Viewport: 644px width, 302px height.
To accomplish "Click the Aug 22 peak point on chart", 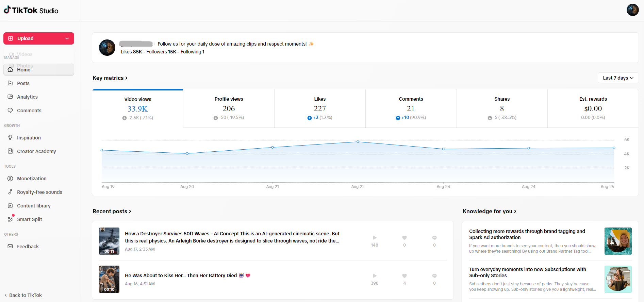I will [358, 141].
